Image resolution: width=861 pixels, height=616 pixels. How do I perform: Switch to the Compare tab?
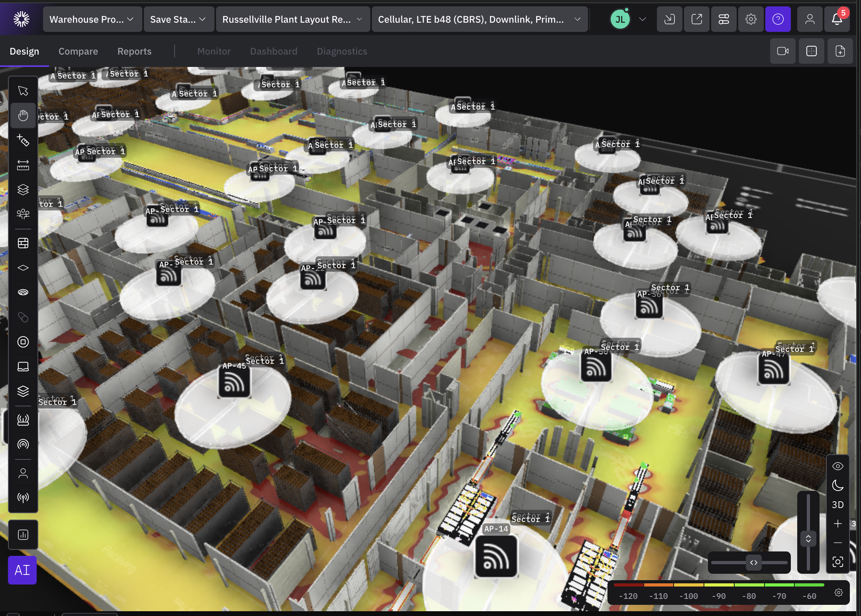tap(78, 51)
